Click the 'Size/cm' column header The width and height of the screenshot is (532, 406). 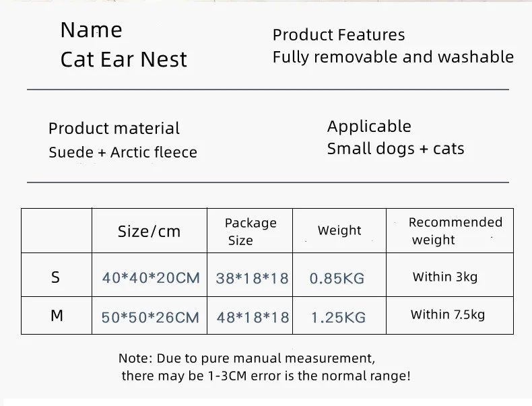[149, 232]
